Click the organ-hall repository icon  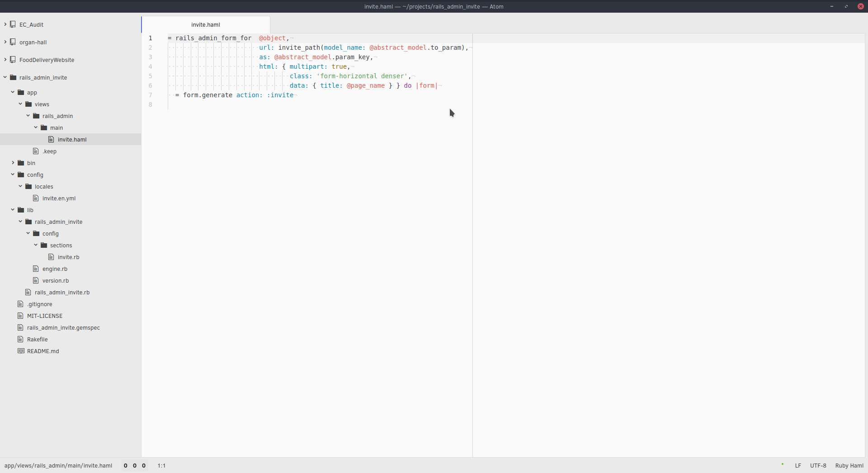click(x=13, y=42)
